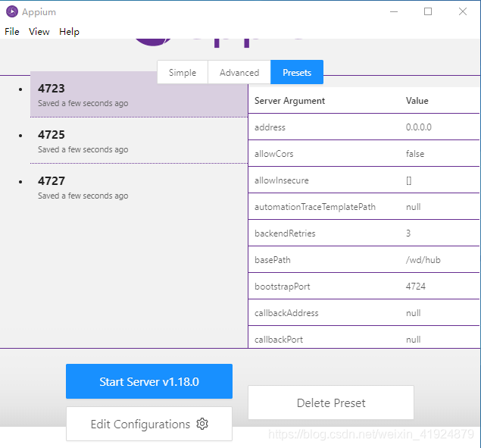Click the false value for allowCors
This screenshot has width=481, height=448.
click(415, 154)
